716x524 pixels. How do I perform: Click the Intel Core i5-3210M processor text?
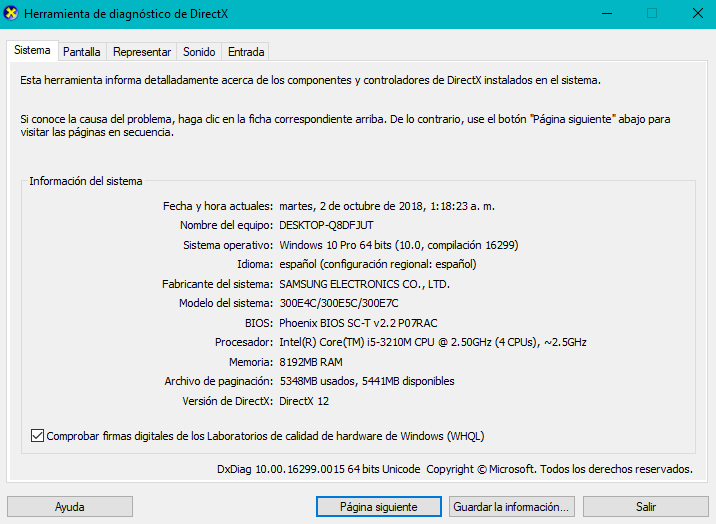[432, 342]
